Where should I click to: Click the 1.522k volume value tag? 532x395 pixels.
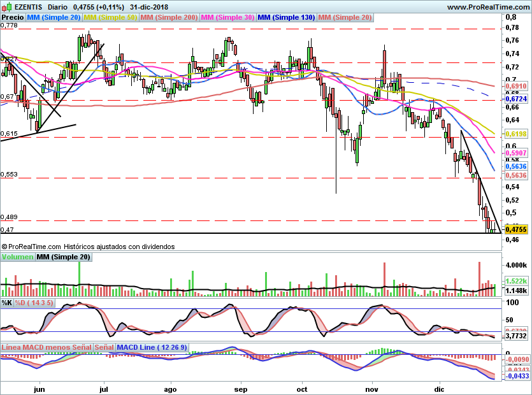pos(516,281)
